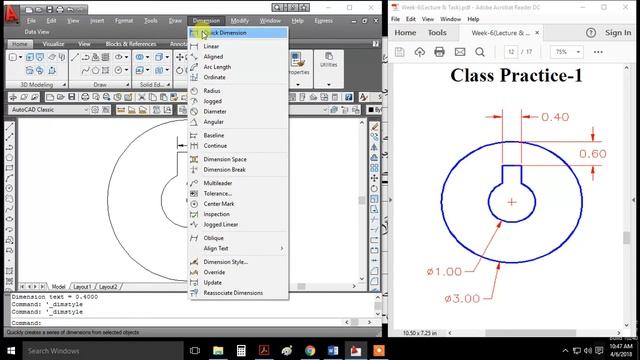Click Save icon in AutoCAD standard toolbar
This screenshot has height=360, width=640.
(72, 97)
